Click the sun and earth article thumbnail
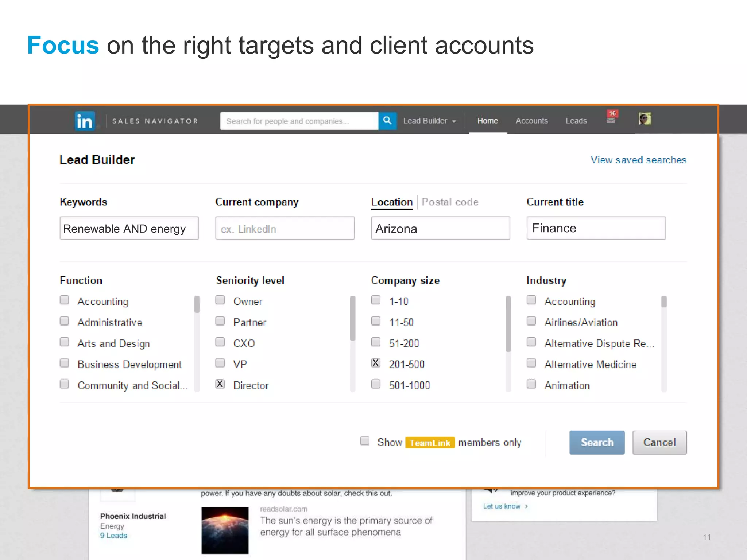The height and width of the screenshot is (560, 747). point(225,530)
